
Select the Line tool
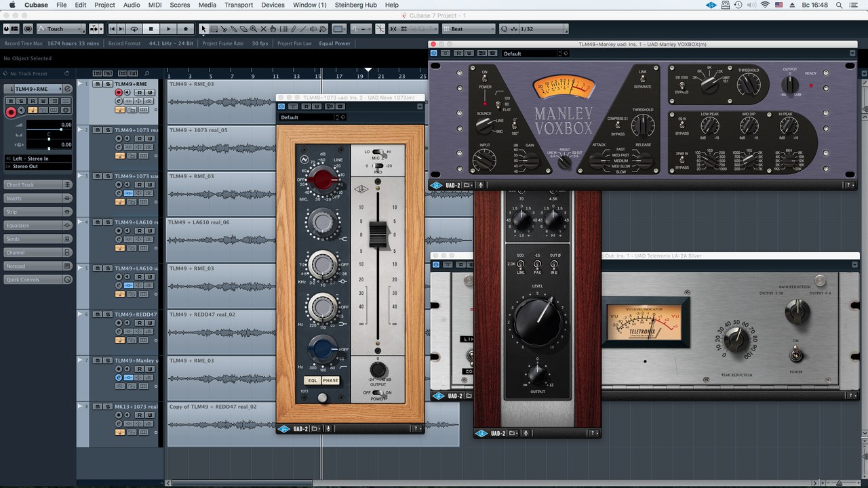coord(303,29)
